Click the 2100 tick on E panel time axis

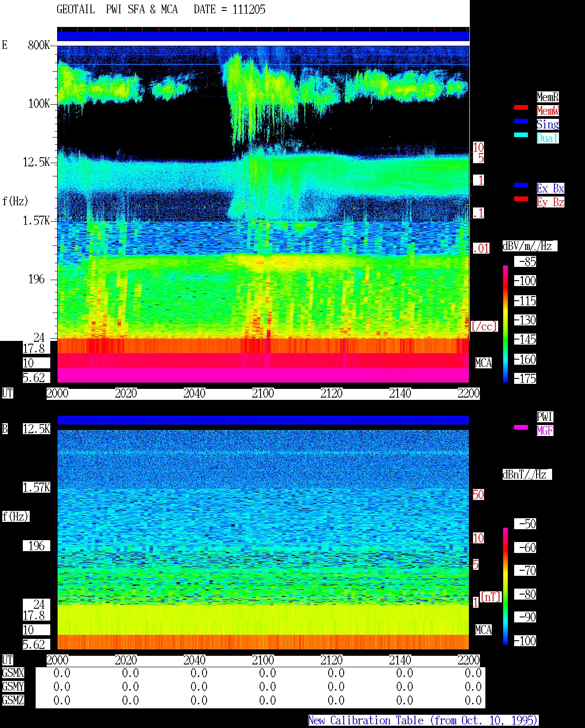263,393
